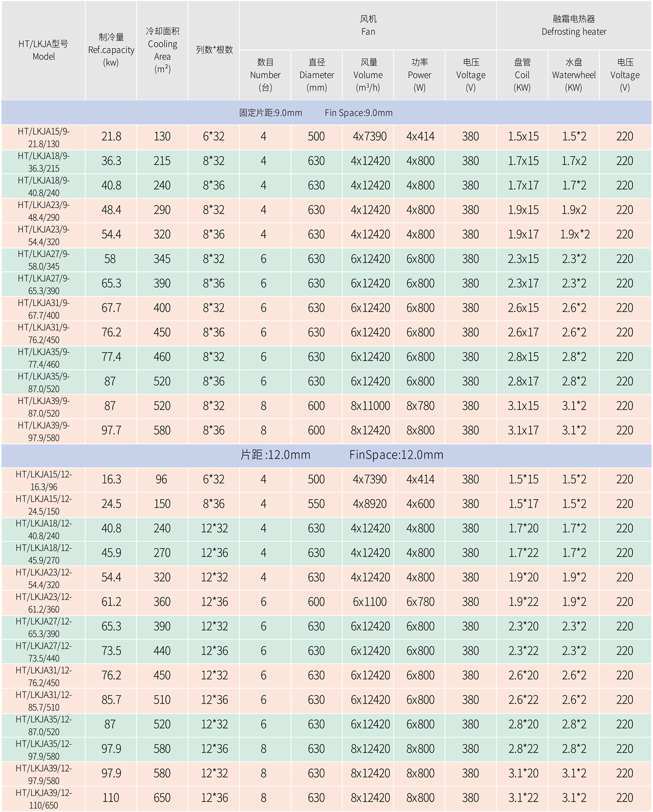
Task: Click model "HT/LKJA18/9-40.8/240"
Action: [44, 186]
